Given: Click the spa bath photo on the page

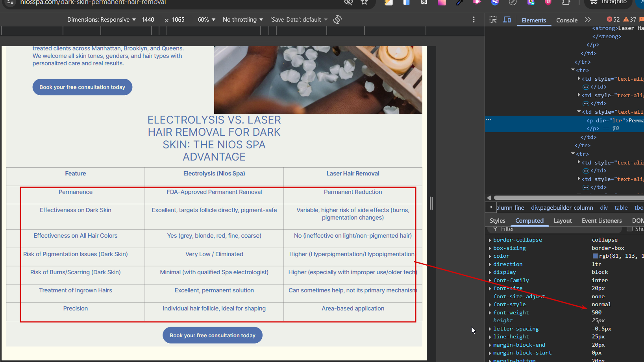Looking at the screenshot, I should point(318,80).
